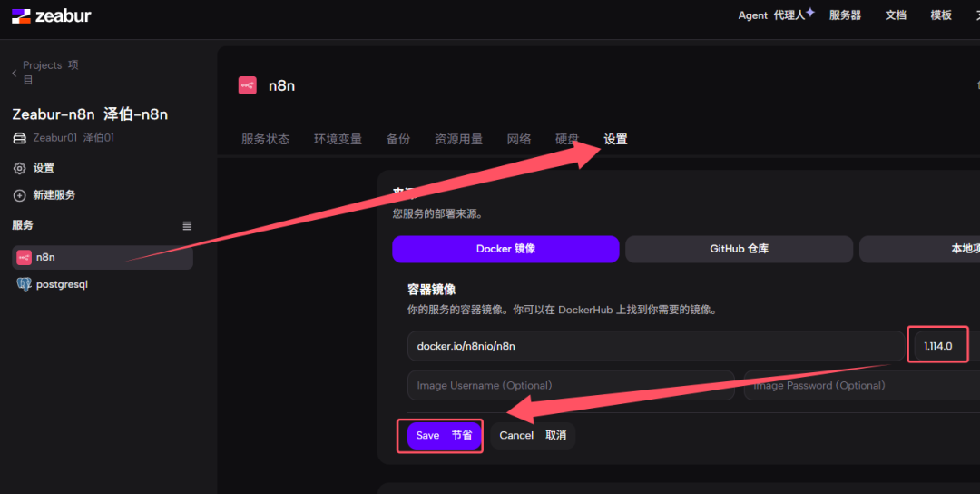
Task: Click the n8n icon in page header
Action: tap(248, 85)
